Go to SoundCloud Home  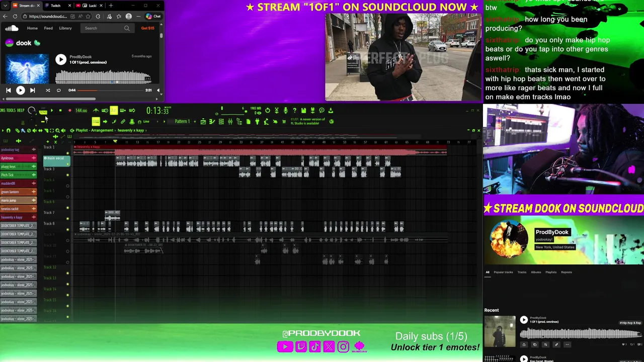coord(32,28)
